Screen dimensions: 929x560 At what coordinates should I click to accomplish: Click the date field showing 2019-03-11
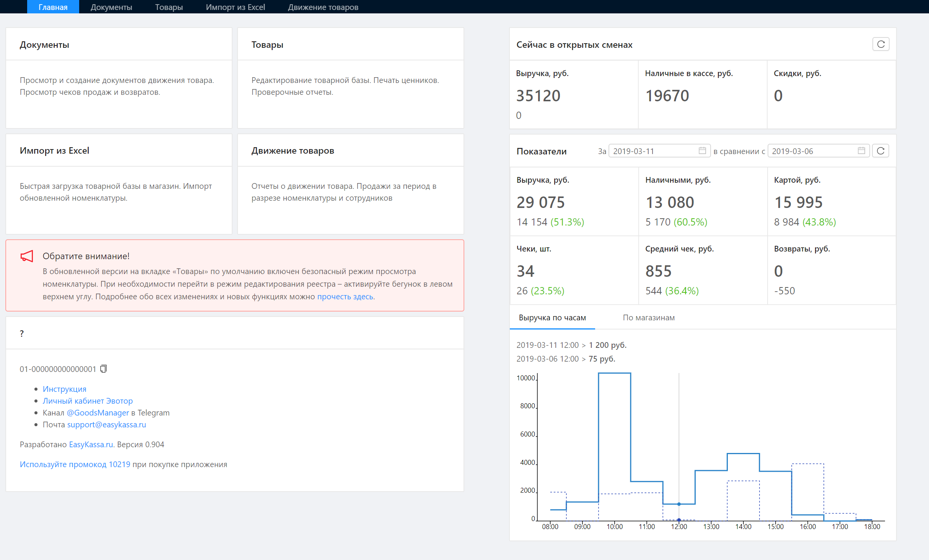point(659,151)
